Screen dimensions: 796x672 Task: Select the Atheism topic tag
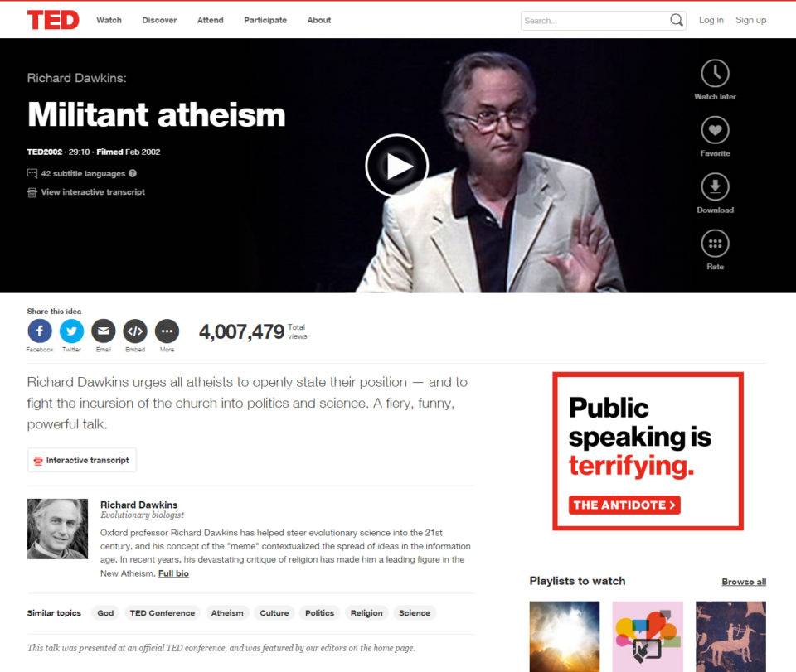tap(227, 613)
